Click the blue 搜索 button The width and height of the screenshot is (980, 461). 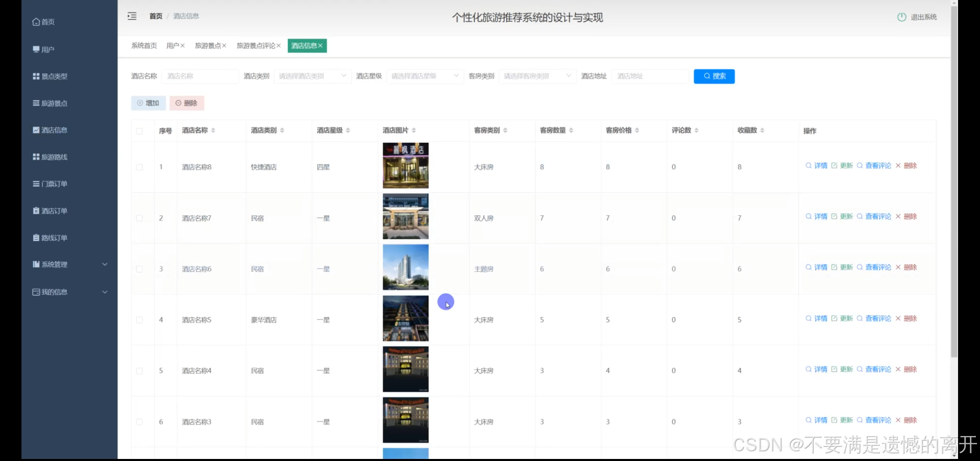714,76
